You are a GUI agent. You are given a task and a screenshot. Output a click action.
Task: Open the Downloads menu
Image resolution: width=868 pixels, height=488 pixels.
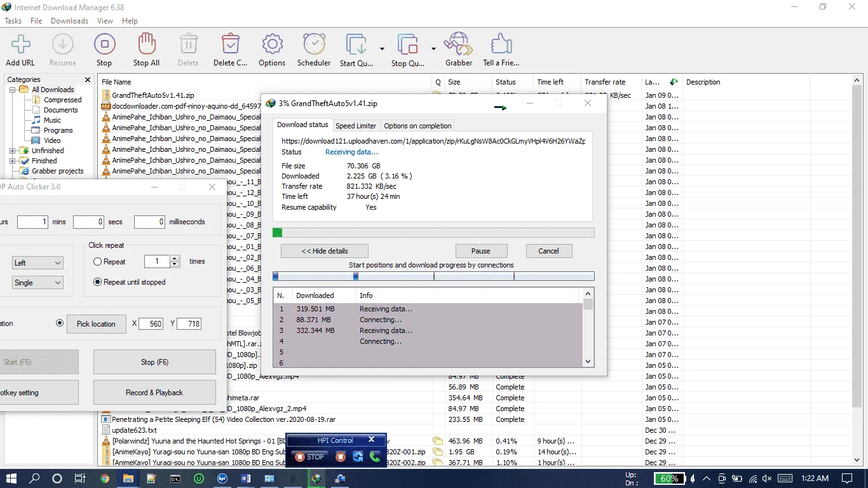tap(69, 21)
